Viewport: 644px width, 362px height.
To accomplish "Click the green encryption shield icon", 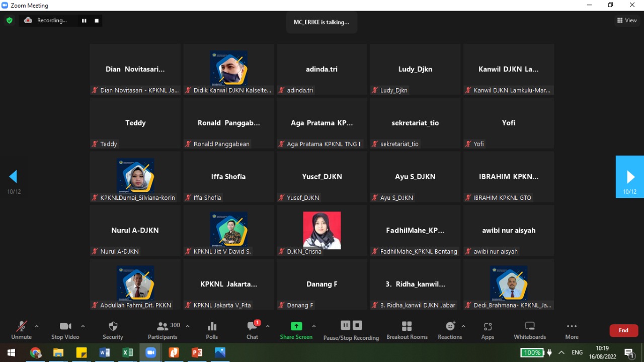I will [9, 21].
